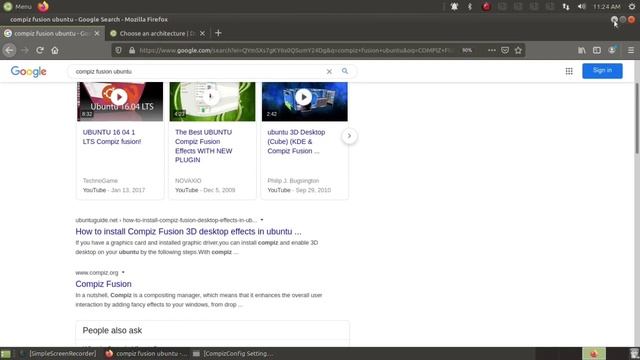
Task: Click the red recorder icon in the tray
Action: pos(486,7)
